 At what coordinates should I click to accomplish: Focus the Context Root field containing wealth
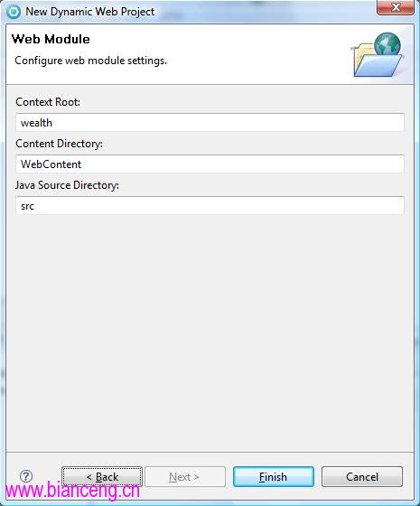tap(210, 122)
